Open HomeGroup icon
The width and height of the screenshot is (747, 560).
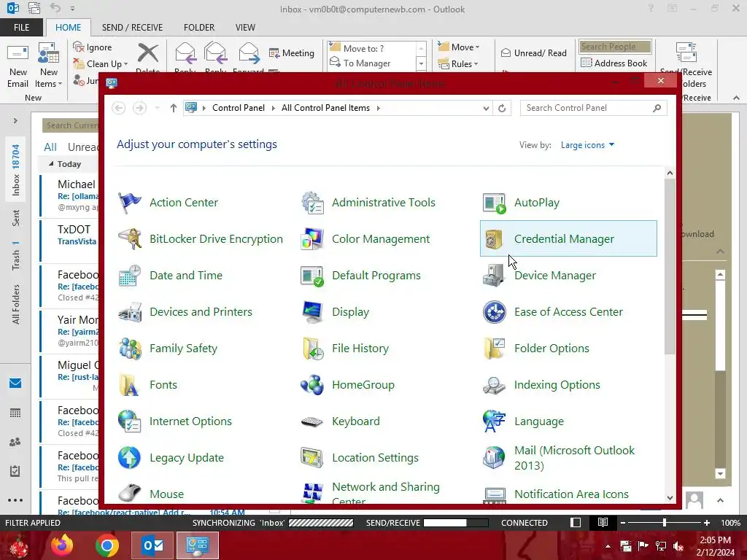[x=312, y=385]
